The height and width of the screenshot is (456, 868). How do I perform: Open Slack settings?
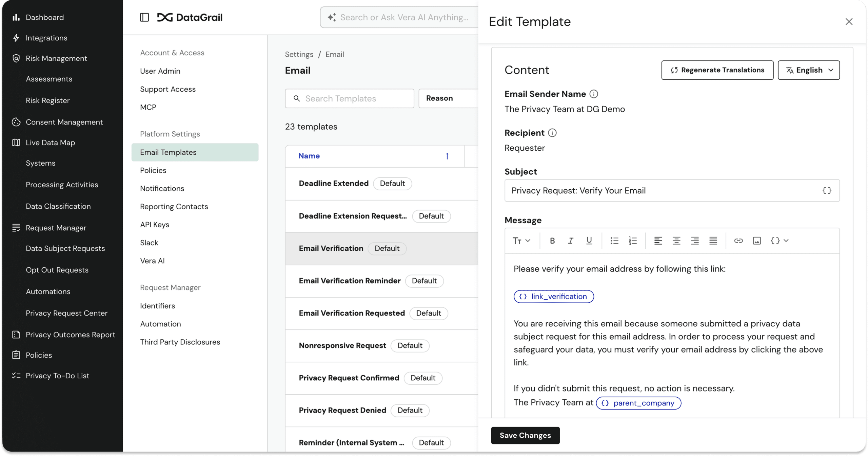coord(149,243)
